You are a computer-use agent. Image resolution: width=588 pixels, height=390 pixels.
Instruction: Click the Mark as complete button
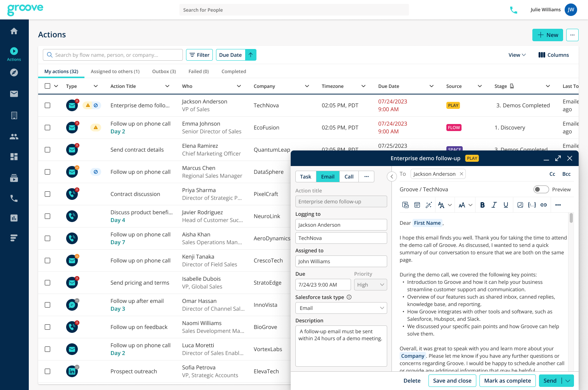(x=507, y=381)
